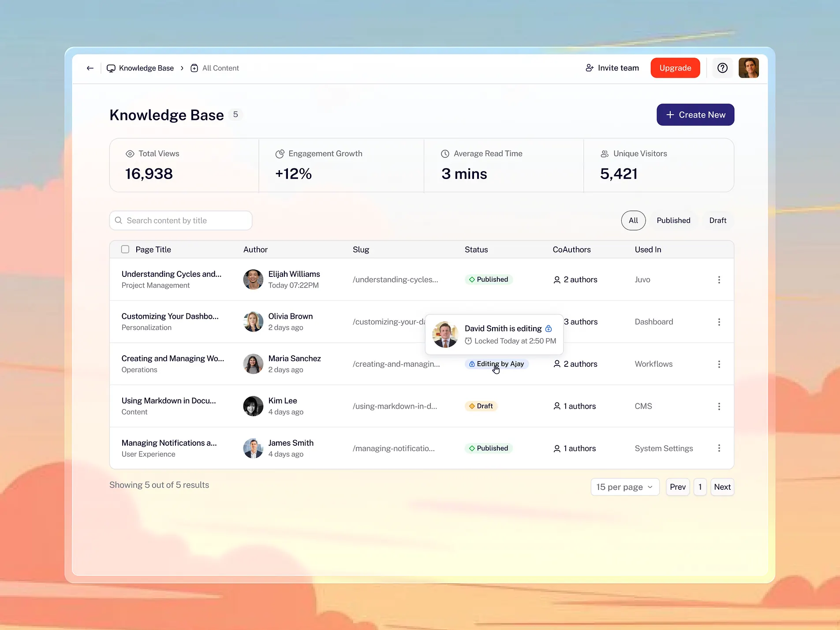Click the user profile avatar

[748, 68]
